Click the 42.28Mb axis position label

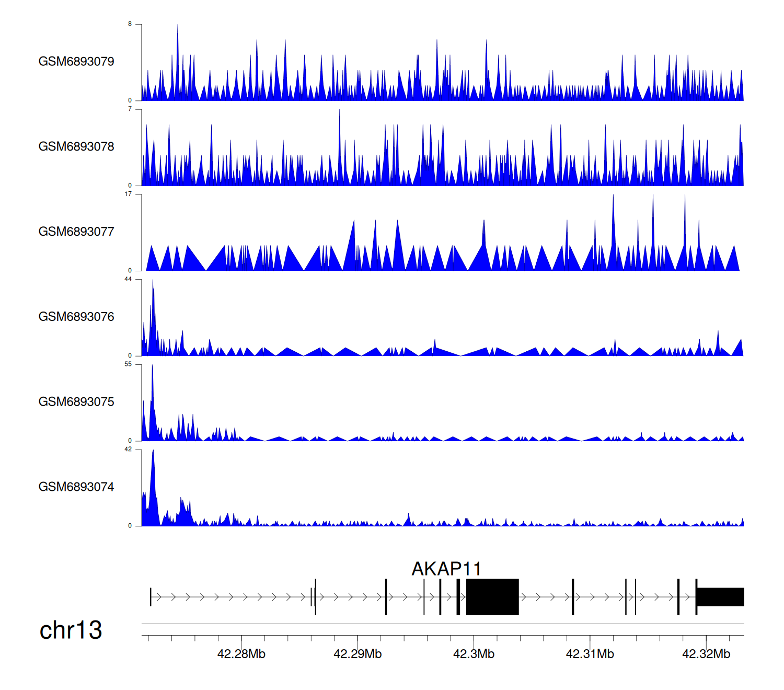coord(241,654)
